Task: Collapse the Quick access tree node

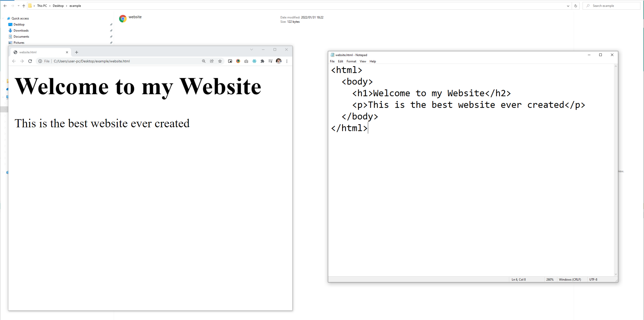Action: (3, 19)
